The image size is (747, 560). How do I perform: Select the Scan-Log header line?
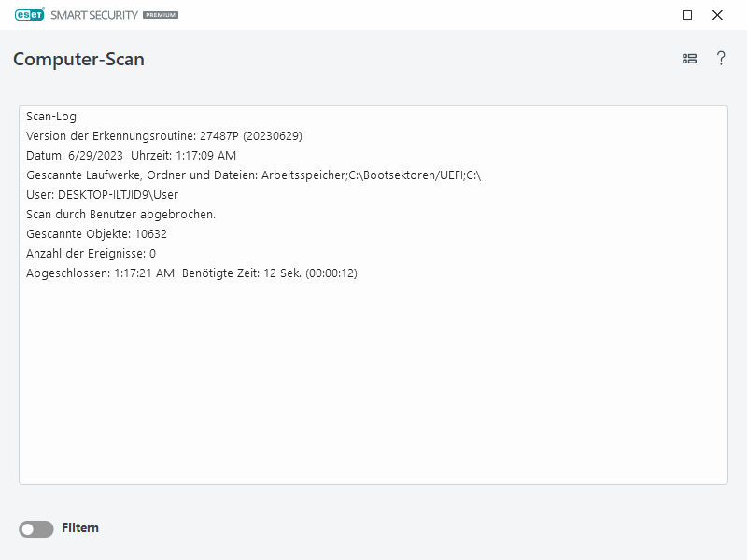(51, 117)
